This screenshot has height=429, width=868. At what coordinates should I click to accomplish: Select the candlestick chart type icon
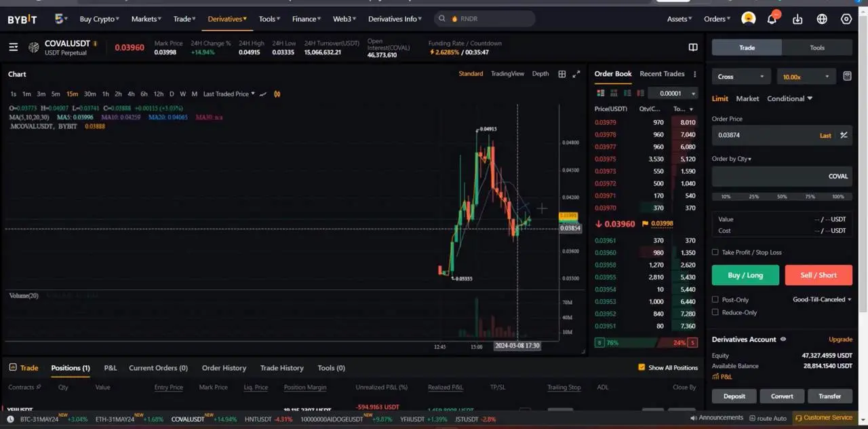[277, 94]
